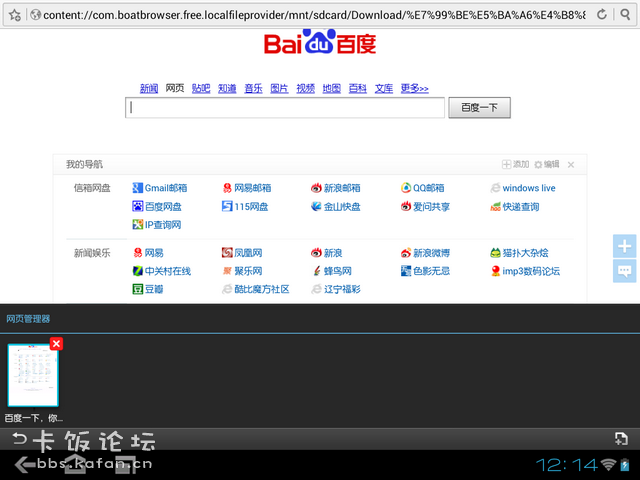Open 新浪 news shortcut
Image resolution: width=640 pixels, height=480 pixels.
click(327, 253)
